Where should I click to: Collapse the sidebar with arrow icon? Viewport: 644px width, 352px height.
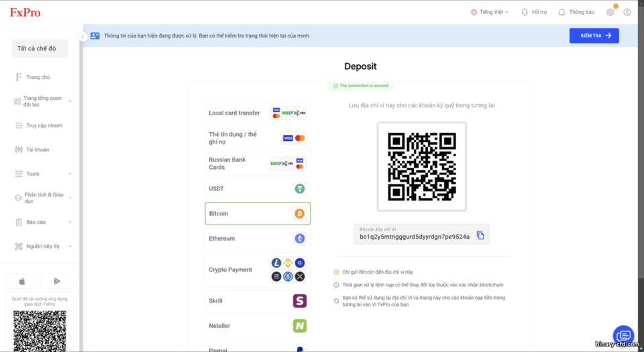point(83,36)
